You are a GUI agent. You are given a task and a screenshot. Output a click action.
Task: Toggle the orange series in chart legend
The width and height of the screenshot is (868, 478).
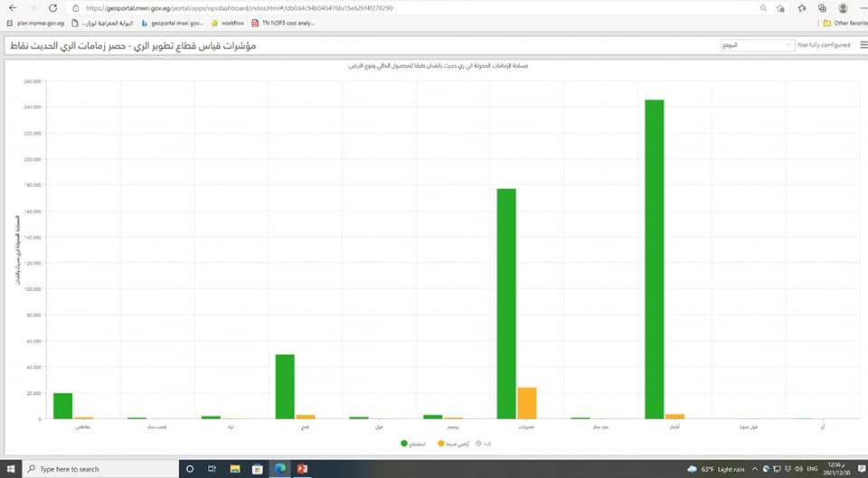(x=446, y=444)
